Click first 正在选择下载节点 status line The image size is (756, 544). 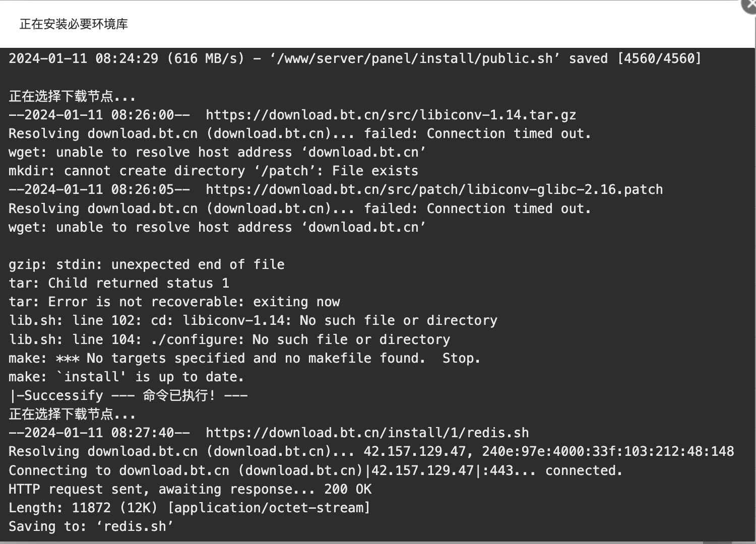click(72, 96)
